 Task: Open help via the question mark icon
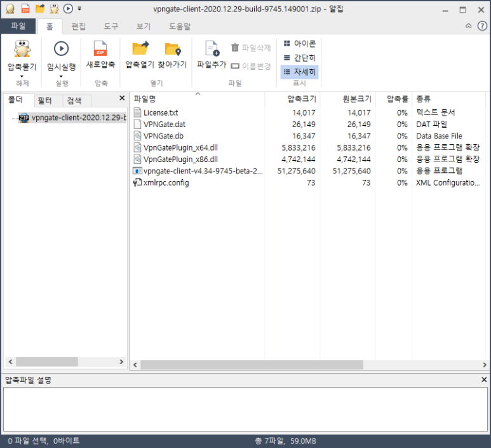coord(482,26)
